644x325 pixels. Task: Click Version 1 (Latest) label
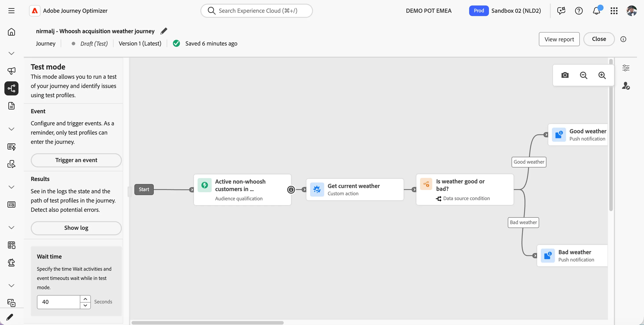[x=140, y=44]
